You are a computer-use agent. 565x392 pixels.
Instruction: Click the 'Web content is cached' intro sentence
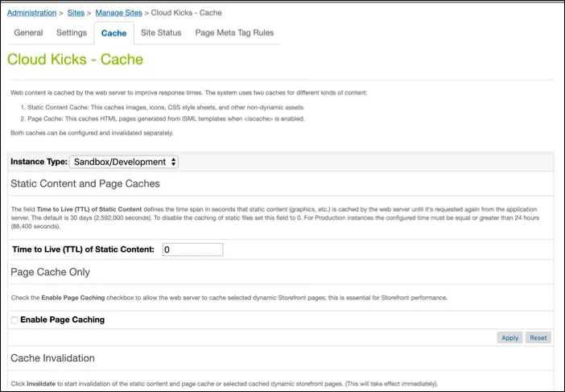click(x=189, y=93)
